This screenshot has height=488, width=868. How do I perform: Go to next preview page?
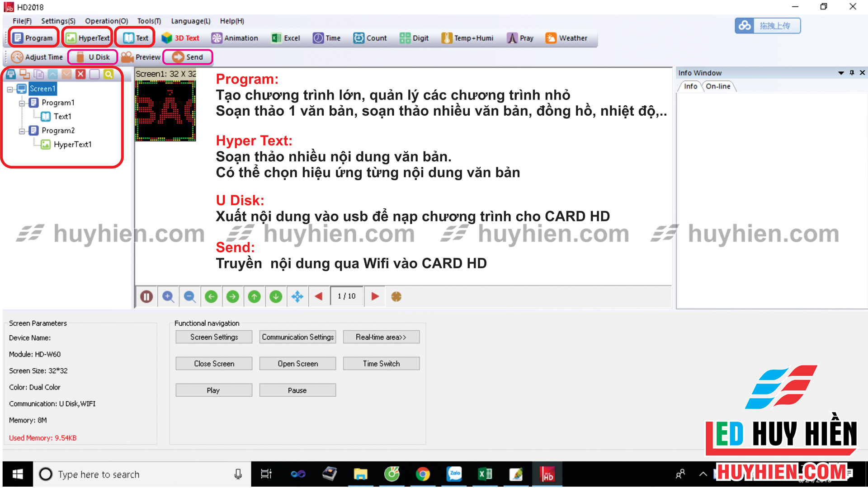(x=375, y=296)
